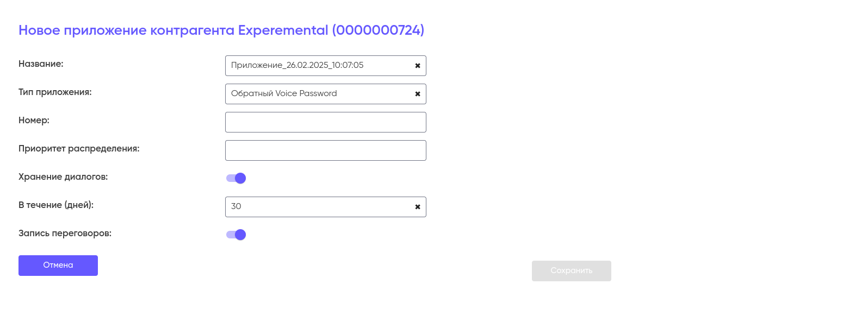Click the Запись переговоров: label
The image size is (868, 309).
coord(65,234)
